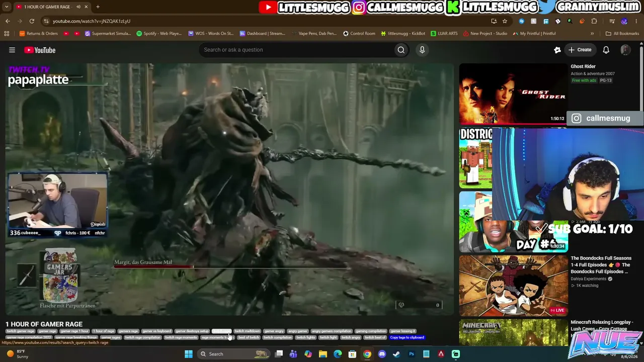Click the icon left of Create

(557, 50)
